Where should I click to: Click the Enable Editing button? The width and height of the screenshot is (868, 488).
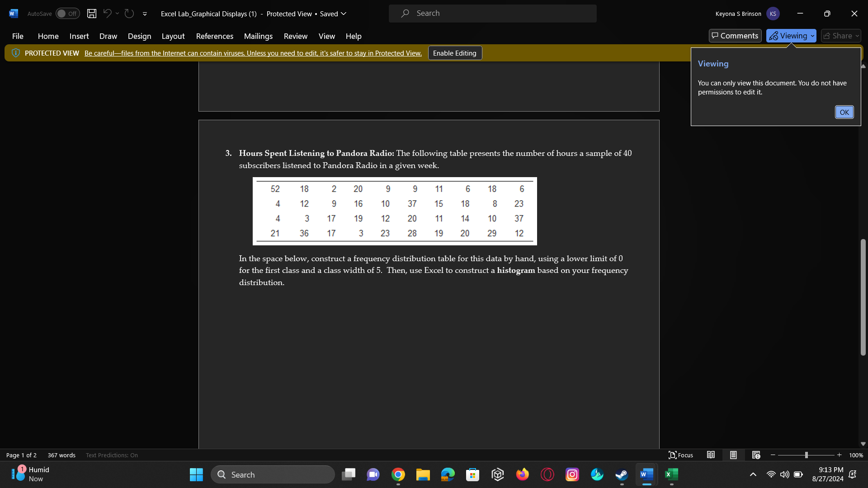coord(454,53)
